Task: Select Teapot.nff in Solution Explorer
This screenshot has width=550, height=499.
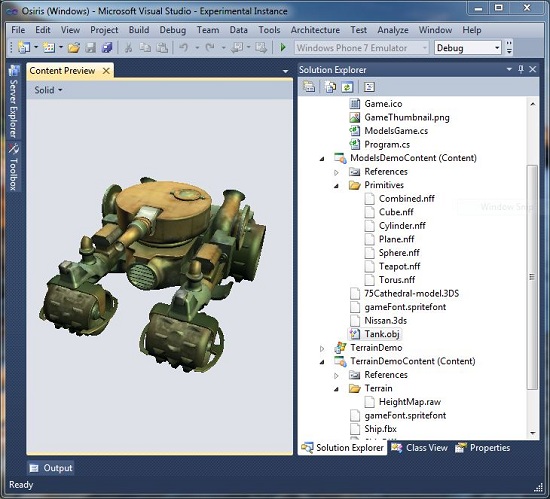Action: (399, 267)
